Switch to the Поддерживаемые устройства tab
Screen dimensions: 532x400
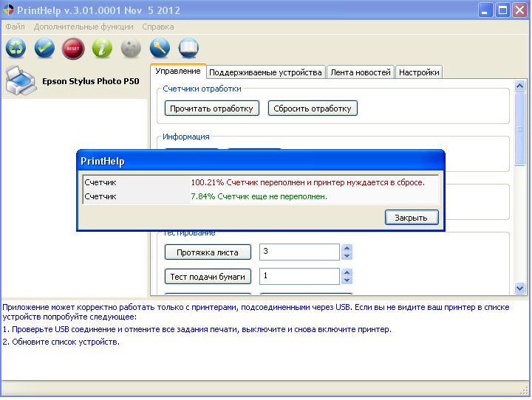[265, 72]
